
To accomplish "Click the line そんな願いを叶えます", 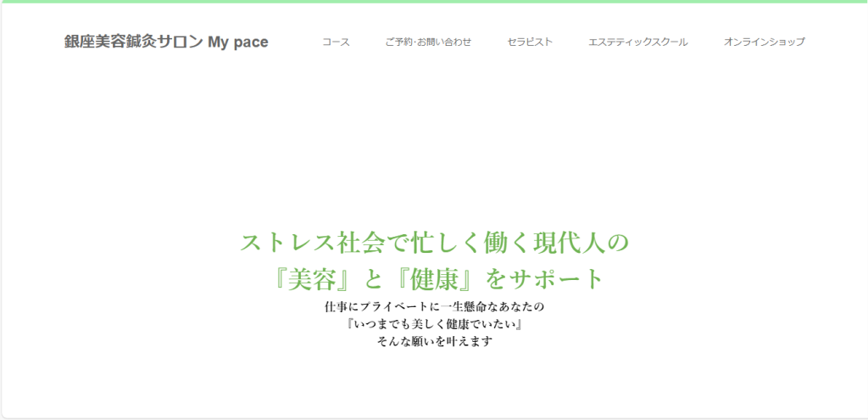I will point(434,342).
